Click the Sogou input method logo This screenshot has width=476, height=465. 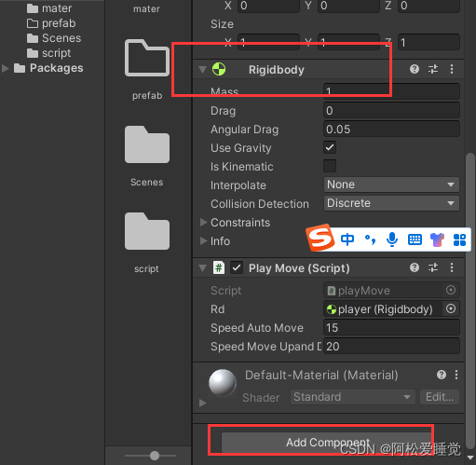click(320, 238)
